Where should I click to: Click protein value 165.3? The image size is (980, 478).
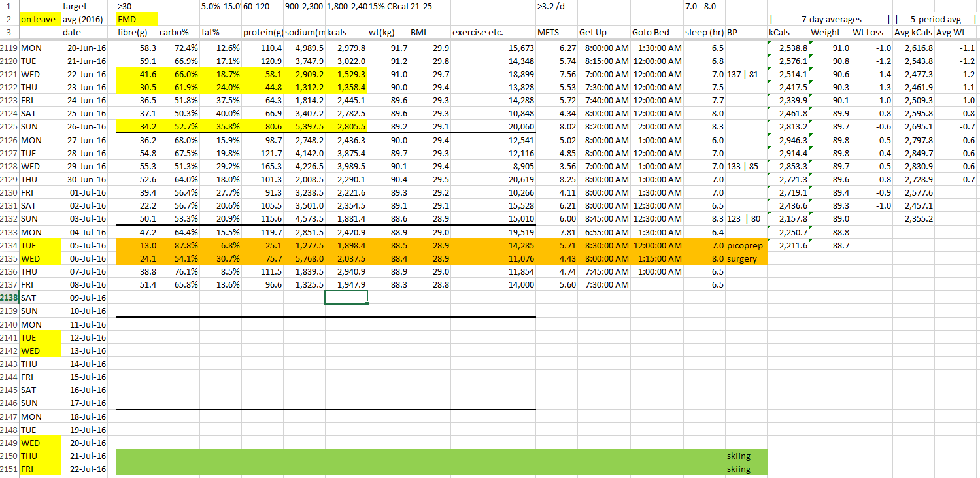pyautogui.click(x=262, y=166)
